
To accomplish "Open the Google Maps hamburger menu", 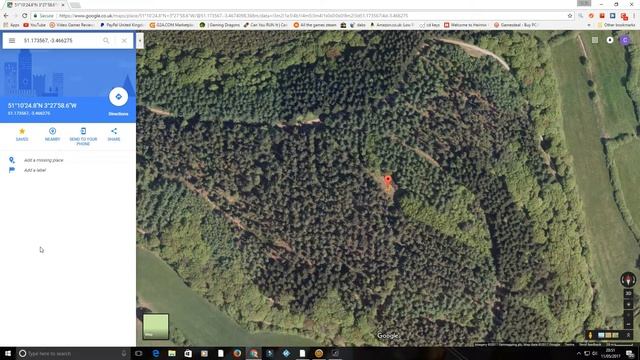I will pos(12,40).
